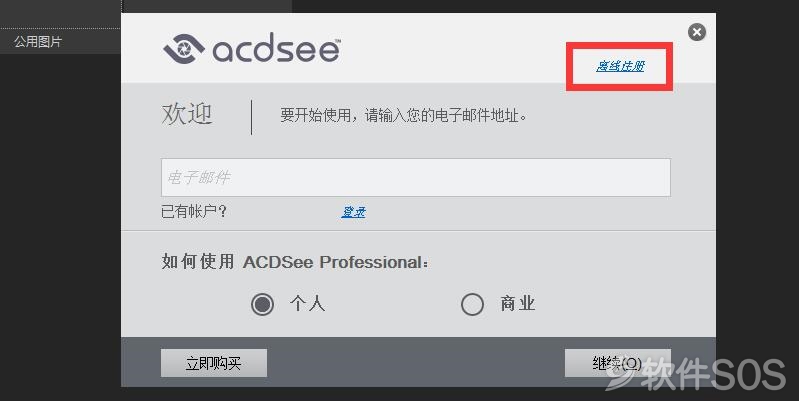
Task: Click the 要开始使用 instruction text
Action: 404,116
